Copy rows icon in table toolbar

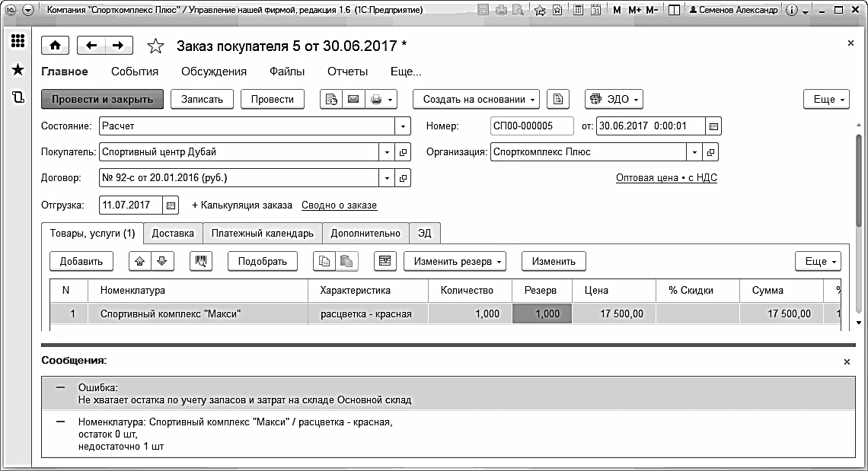[324, 261]
